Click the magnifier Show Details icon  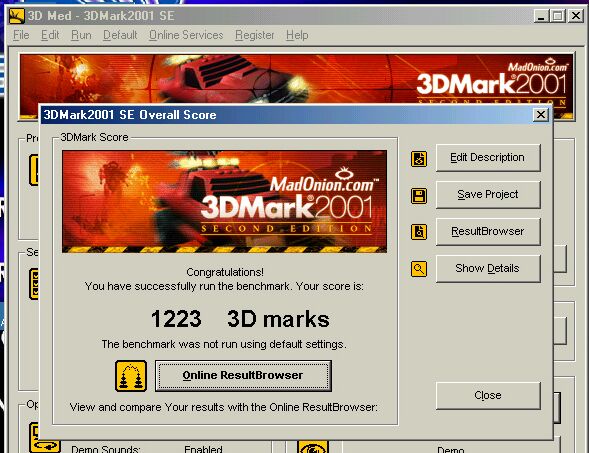(x=419, y=269)
